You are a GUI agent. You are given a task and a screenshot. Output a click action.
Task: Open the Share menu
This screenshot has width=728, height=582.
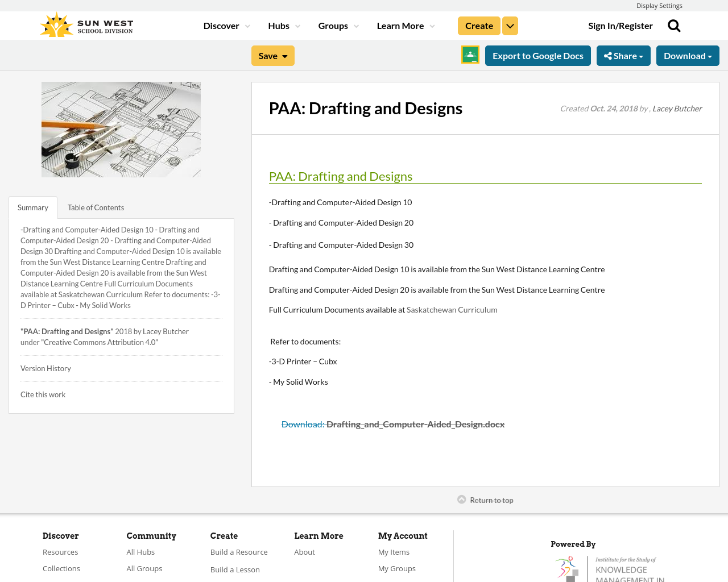click(x=623, y=55)
